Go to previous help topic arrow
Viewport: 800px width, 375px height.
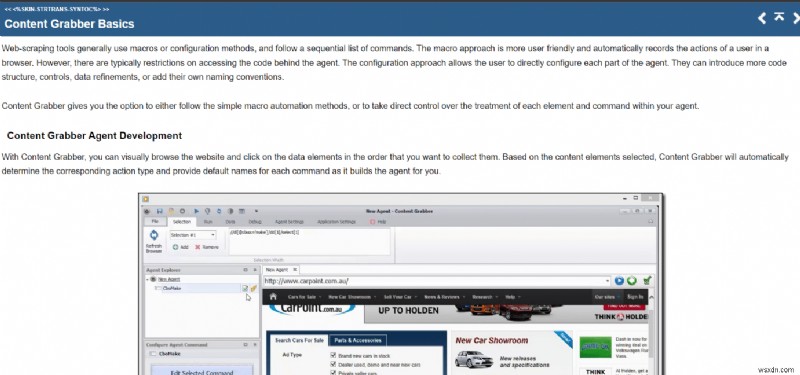click(x=762, y=18)
